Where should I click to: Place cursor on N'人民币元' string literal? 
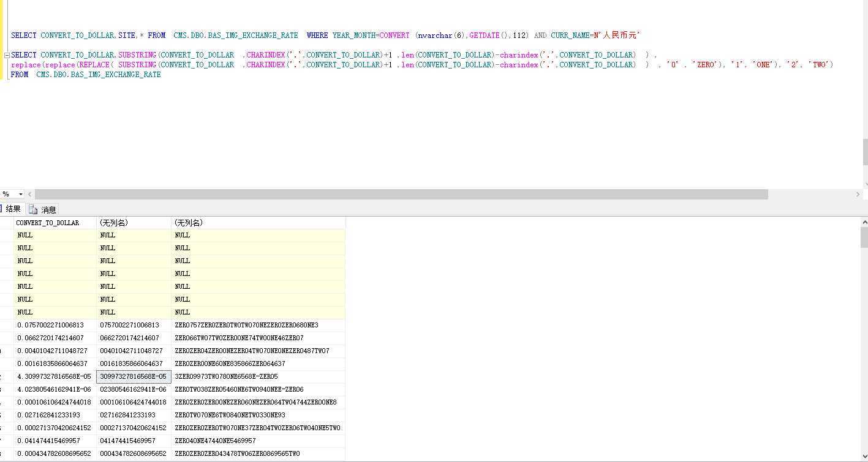[x=617, y=35]
